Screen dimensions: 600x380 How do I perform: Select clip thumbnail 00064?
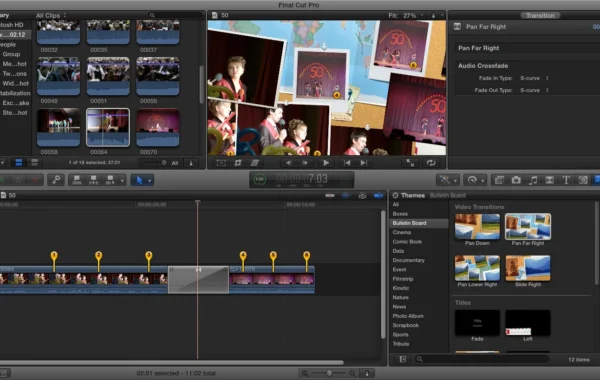click(108, 127)
